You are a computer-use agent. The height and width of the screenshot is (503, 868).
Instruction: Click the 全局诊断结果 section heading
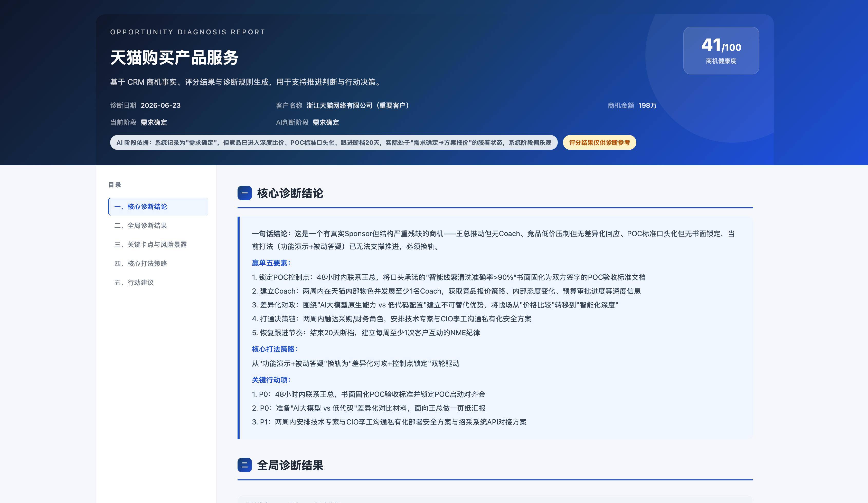[290, 465]
